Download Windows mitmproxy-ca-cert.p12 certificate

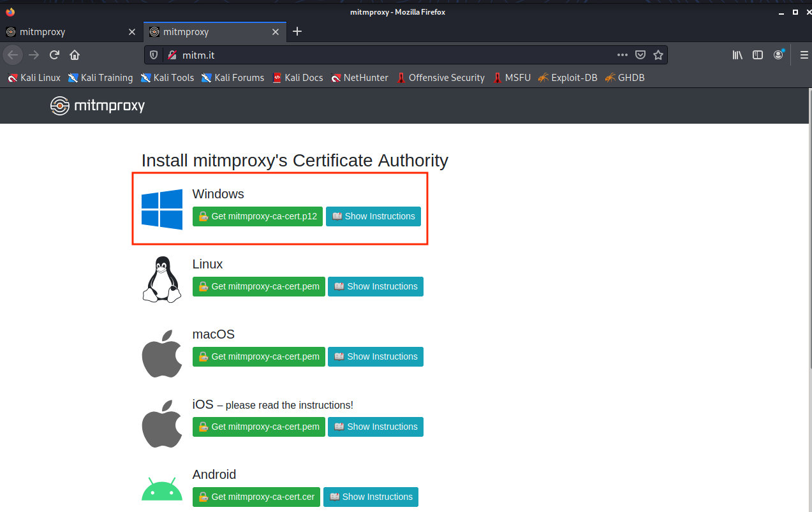pos(258,217)
